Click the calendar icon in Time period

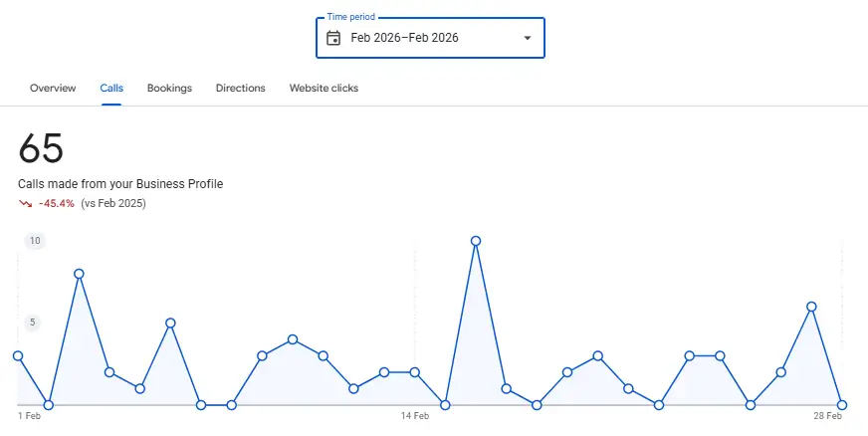click(333, 38)
